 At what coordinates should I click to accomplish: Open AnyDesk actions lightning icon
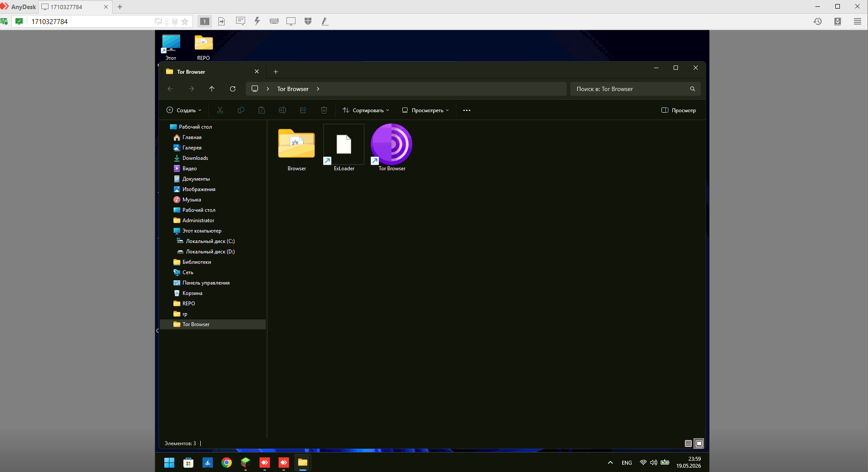coord(257,21)
